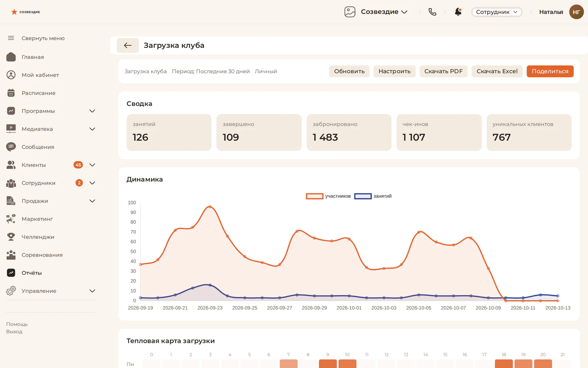This screenshot has width=588, height=368.
Task: Click the phone call icon in header
Action: (x=433, y=12)
